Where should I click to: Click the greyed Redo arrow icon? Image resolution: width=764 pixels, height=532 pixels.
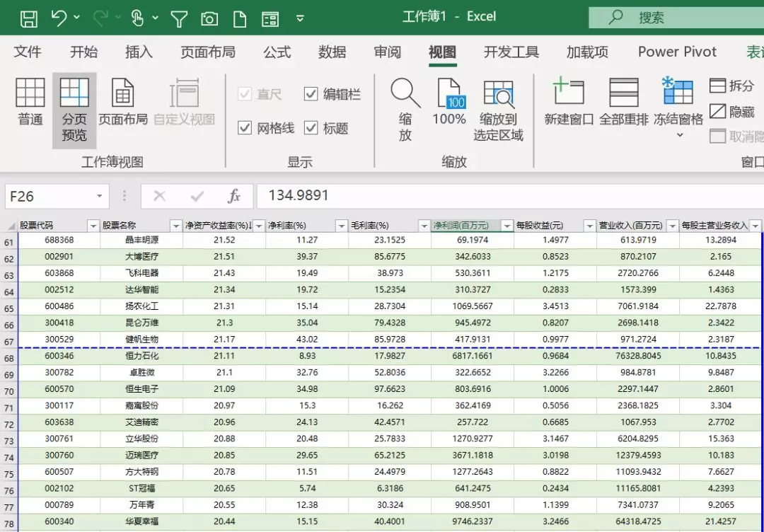(100, 18)
